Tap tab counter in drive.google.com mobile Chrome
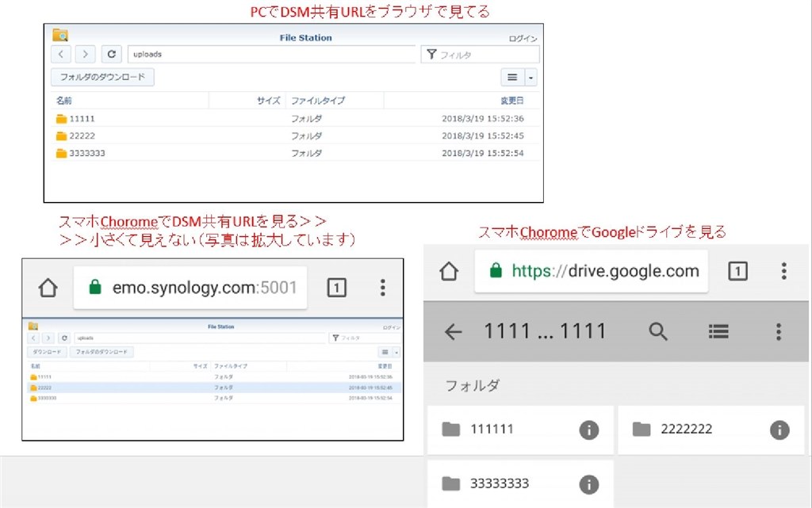Screen dimensions: 812x508 737,271
